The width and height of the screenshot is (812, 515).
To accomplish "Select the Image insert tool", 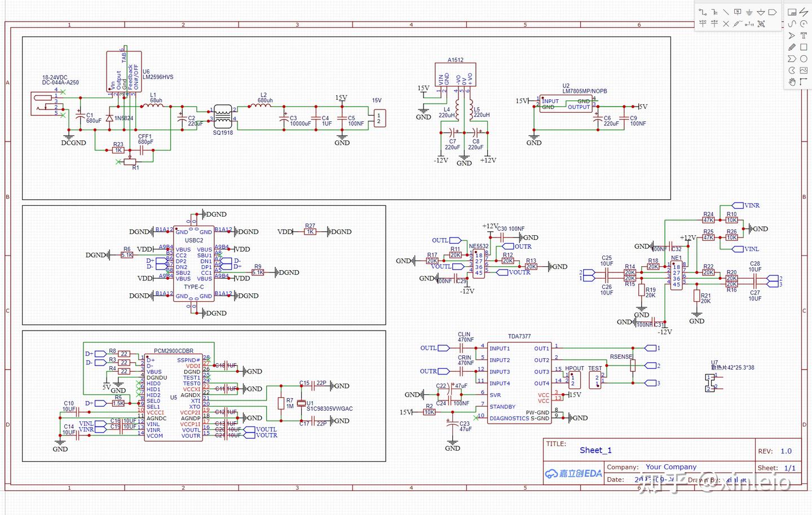I will 804,71.
